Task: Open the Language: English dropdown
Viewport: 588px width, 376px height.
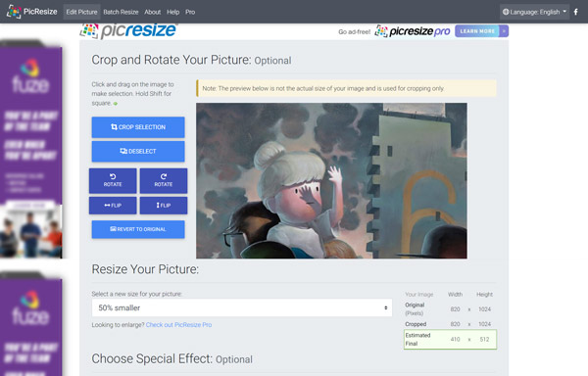Action: [x=534, y=12]
